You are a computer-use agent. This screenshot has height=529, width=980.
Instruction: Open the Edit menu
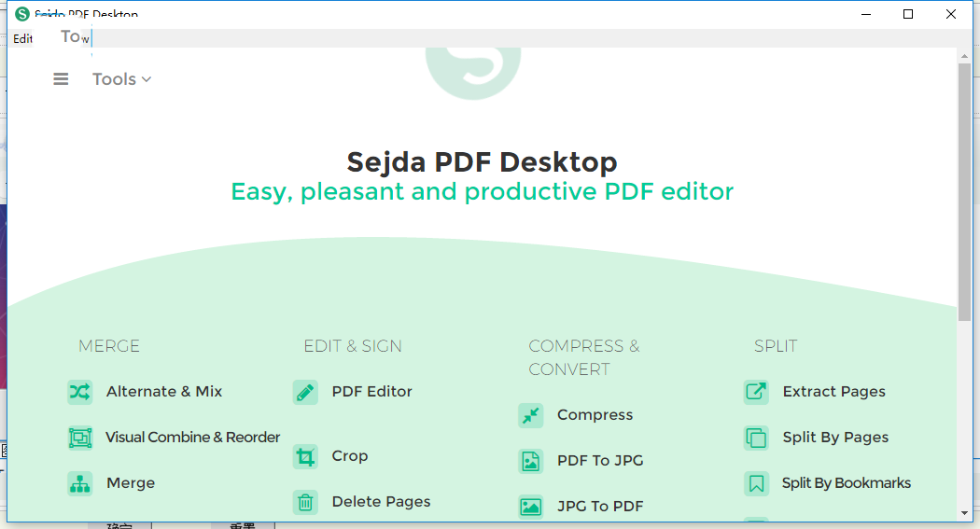[22, 39]
